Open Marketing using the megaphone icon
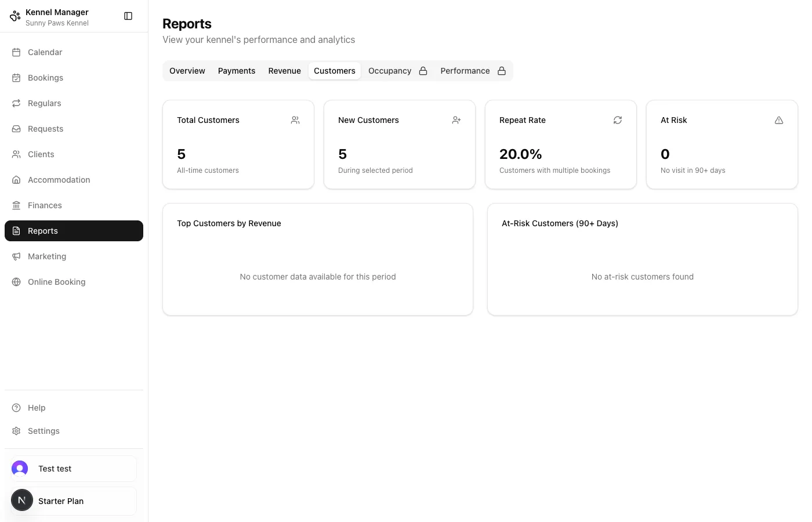Screen dimensions: 812x522 [x=16, y=256]
